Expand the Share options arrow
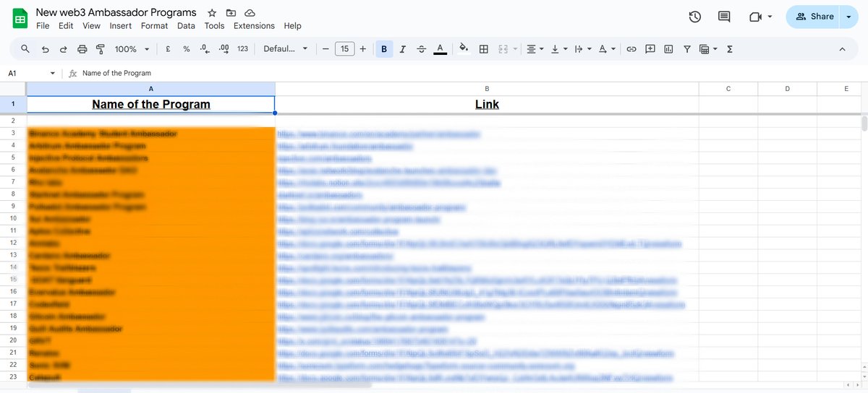This screenshot has width=868, height=393. 848,17
